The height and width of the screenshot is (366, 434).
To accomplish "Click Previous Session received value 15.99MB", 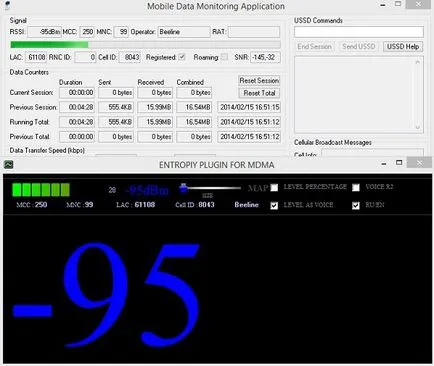I will point(155,107).
